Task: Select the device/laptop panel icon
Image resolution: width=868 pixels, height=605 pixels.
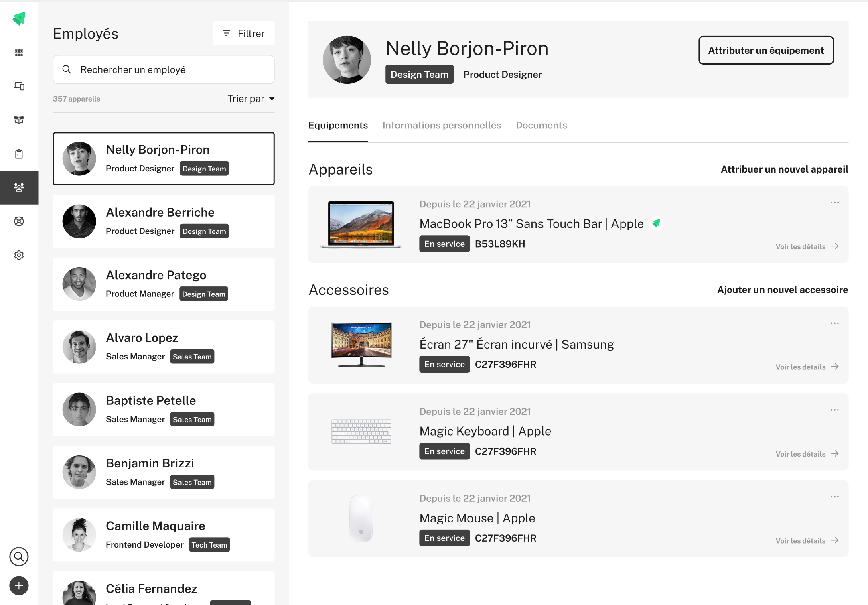Action: coord(19,86)
